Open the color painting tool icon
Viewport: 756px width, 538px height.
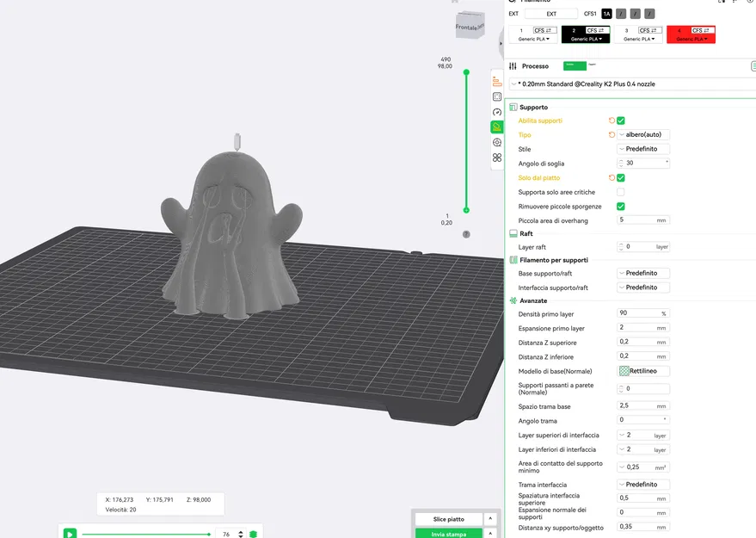(x=496, y=158)
